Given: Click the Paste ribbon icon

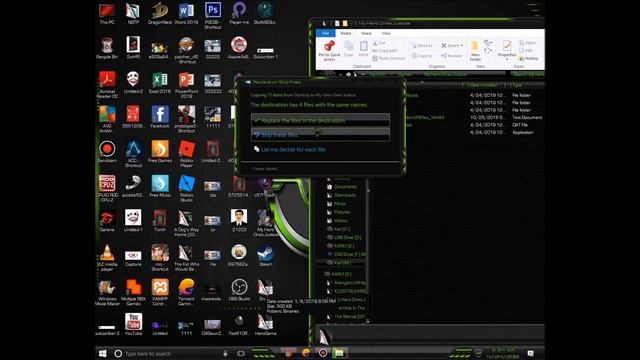Looking at the screenshot, I should [363, 49].
